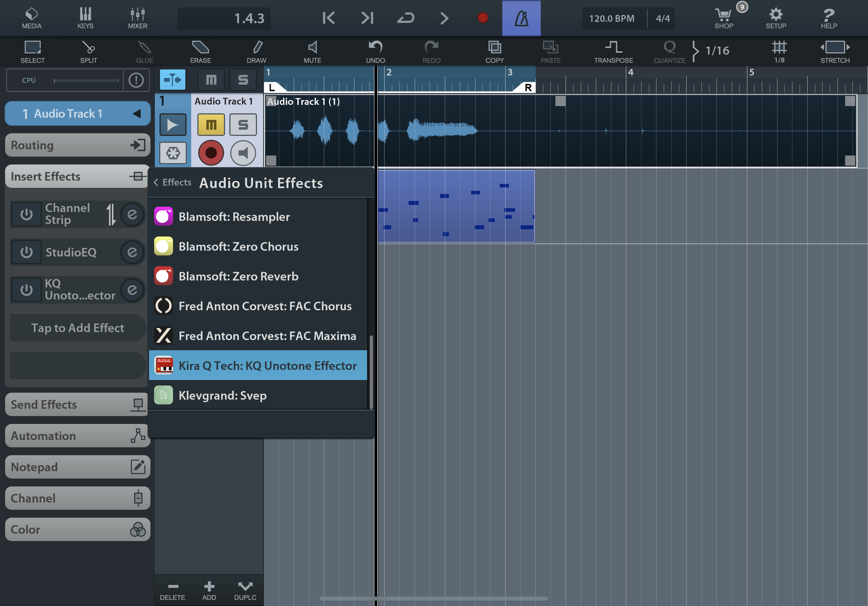The image size is (868, 606).
Task: Go back to Effects list
Action: [172, 182]
